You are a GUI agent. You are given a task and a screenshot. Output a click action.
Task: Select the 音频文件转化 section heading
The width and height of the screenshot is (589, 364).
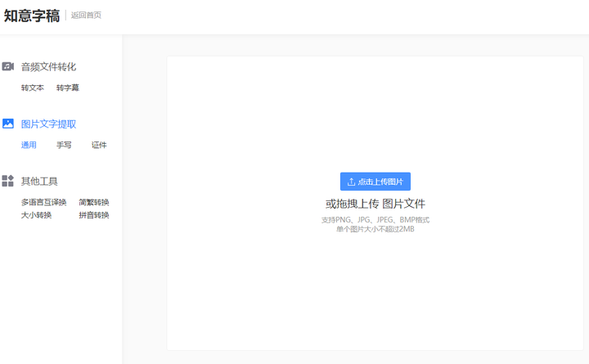coord(48,67)
